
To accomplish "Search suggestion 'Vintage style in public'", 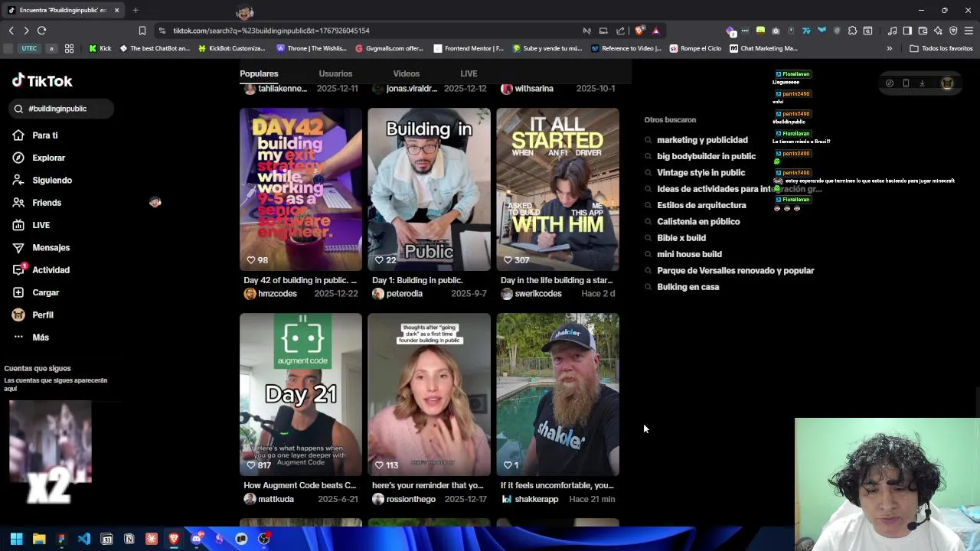I will coord(701,173).
